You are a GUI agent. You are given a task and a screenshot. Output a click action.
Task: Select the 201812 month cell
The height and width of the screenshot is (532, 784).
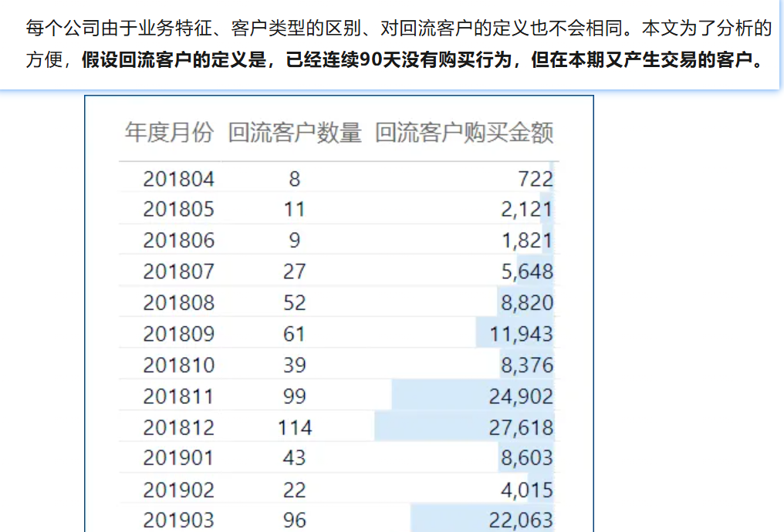coord(178,427)
